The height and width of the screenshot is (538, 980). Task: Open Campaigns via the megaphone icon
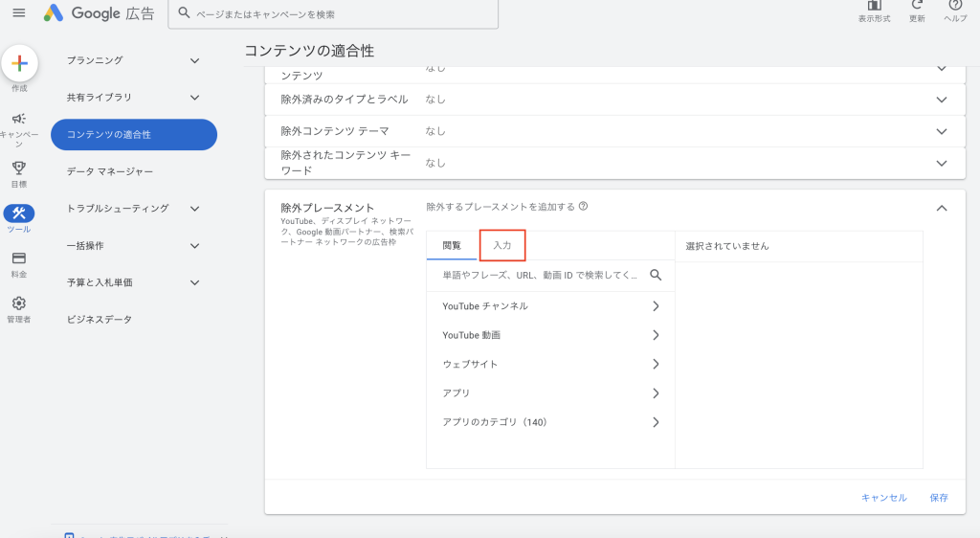[x=19, y=119]
